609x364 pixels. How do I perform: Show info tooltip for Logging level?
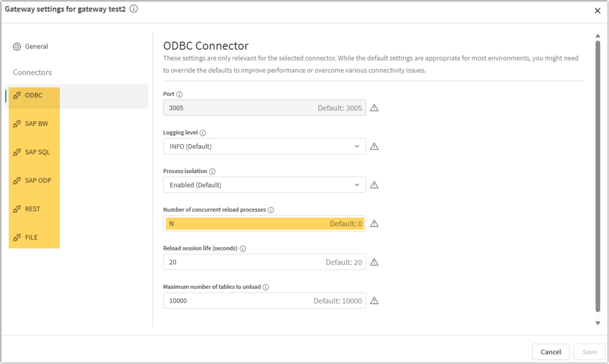(203, 133)
